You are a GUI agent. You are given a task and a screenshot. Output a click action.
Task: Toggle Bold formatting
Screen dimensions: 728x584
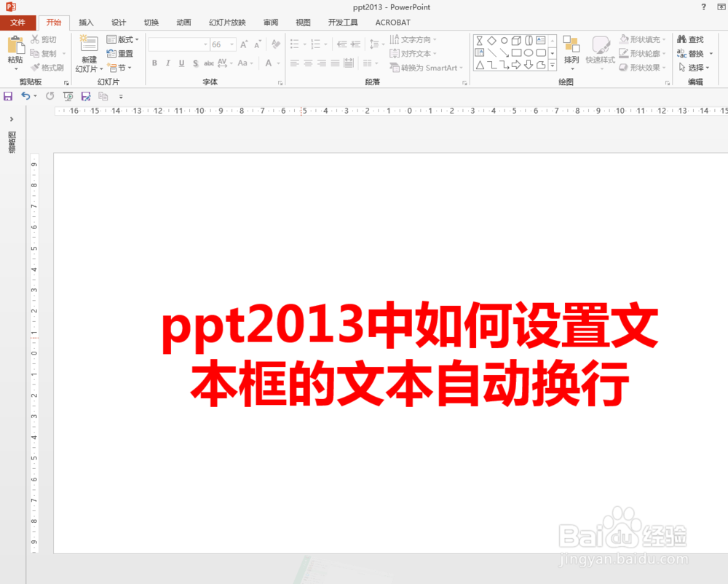[x=154, y=63]
